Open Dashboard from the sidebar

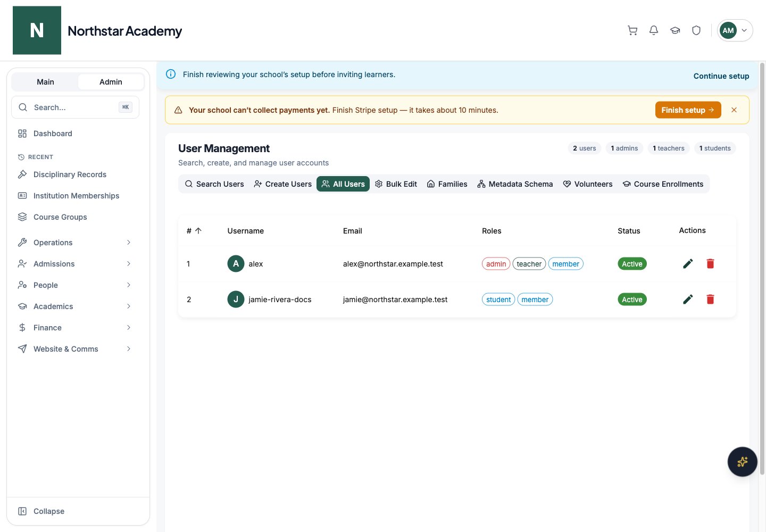tap(75, 134)
